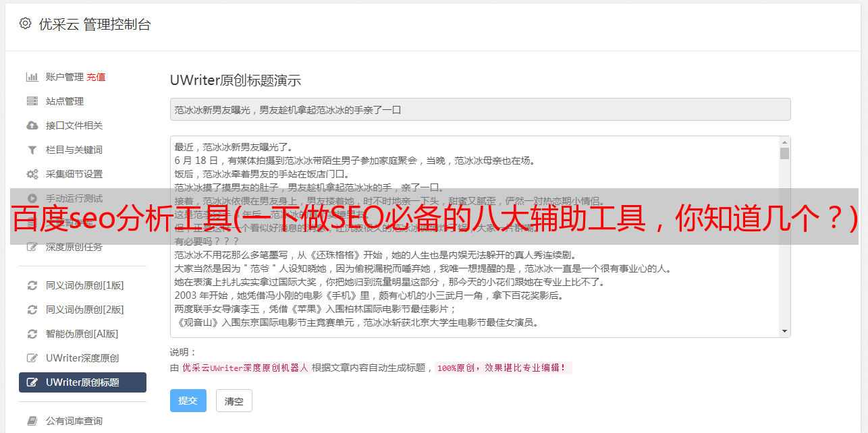Click the article textarea scrollbar thumb
Screen dimensions: 868x433
(784, 154)
